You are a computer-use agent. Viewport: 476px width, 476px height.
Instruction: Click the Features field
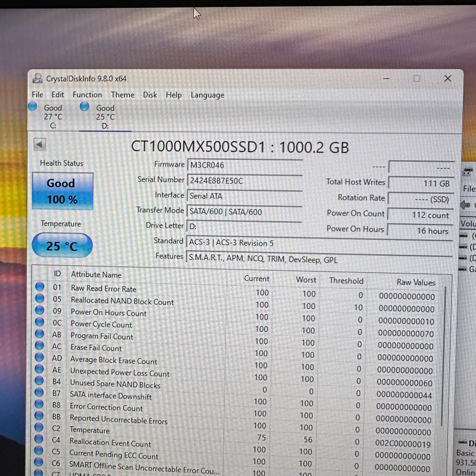pyautogui.click(x=319, y=259)
